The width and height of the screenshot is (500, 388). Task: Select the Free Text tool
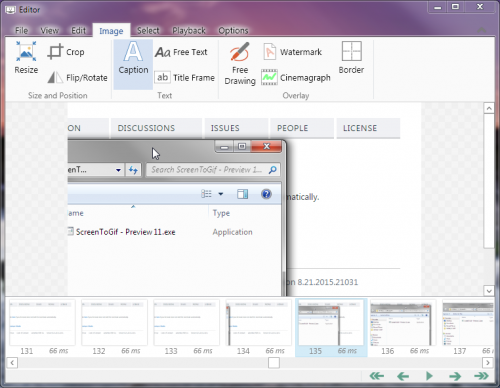[x=181, y=52]
